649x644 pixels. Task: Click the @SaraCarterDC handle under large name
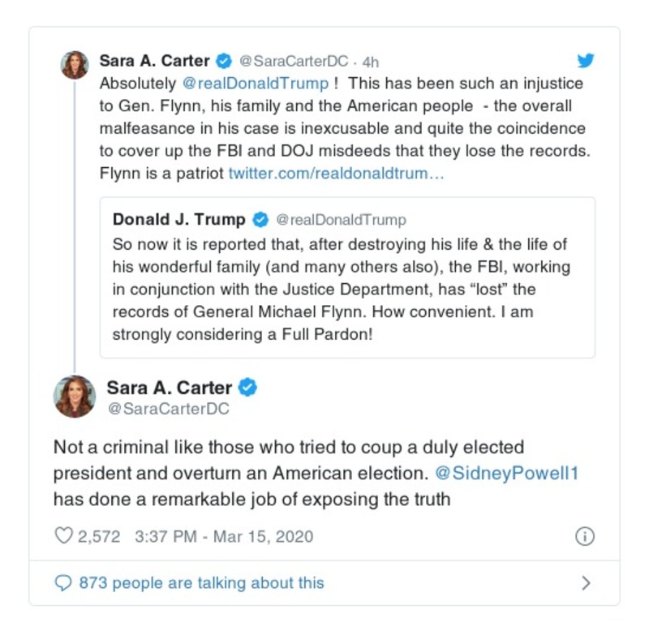coord(168,410)
